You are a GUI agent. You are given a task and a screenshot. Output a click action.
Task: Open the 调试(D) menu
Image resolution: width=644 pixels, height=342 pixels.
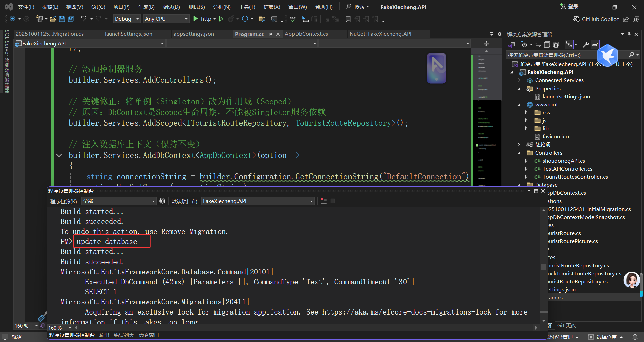coord(171,7)
